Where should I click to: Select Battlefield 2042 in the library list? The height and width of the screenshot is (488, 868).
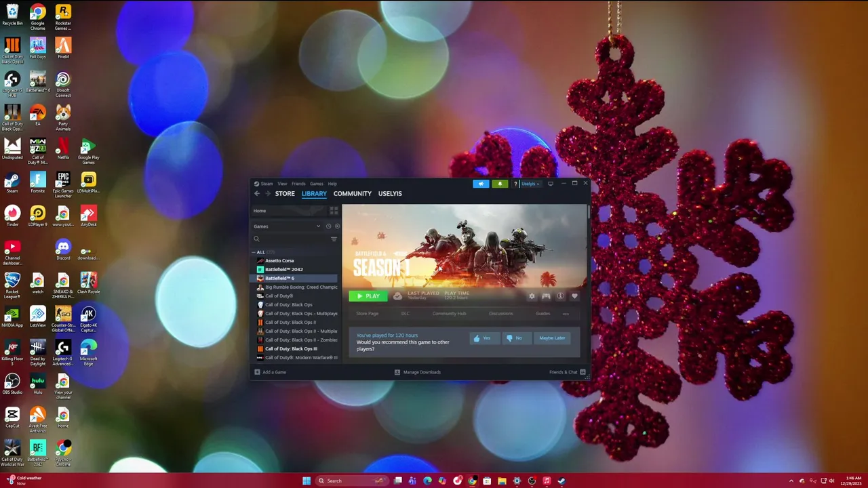tap(295, 270)
